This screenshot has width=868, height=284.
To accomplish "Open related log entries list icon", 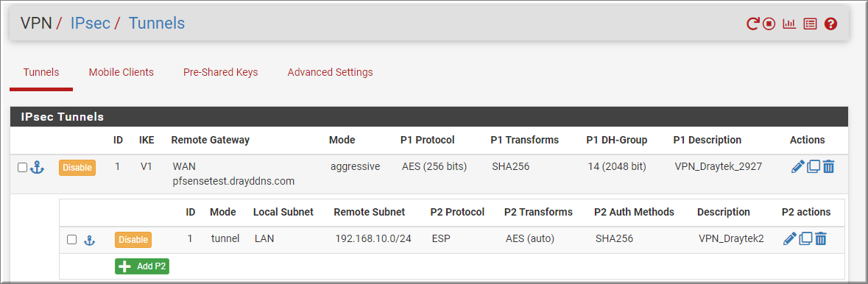I will [x=810, y=24].
